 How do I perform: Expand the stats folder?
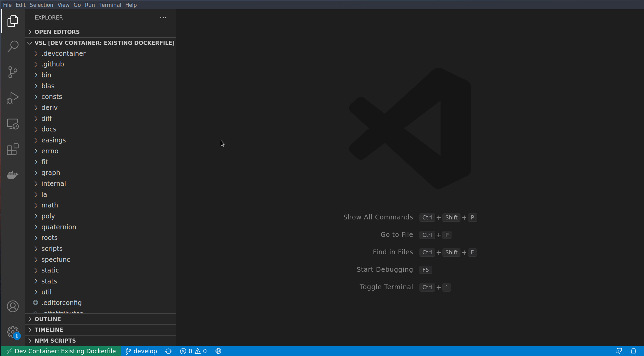point(100,281)
